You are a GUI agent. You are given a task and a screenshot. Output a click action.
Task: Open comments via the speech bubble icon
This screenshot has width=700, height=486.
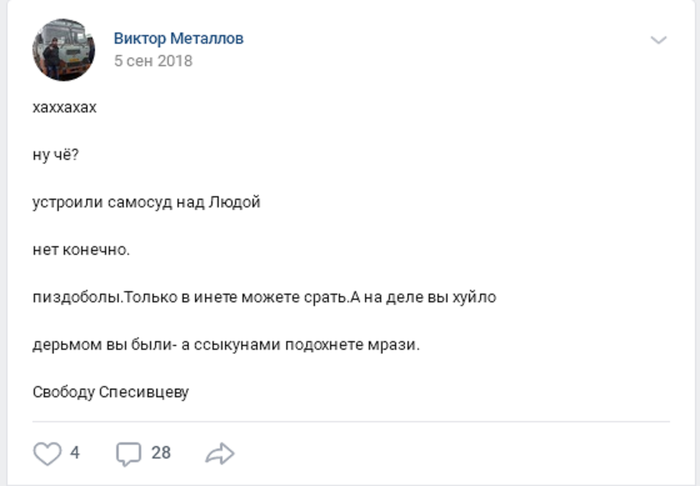tap(129, 453)
